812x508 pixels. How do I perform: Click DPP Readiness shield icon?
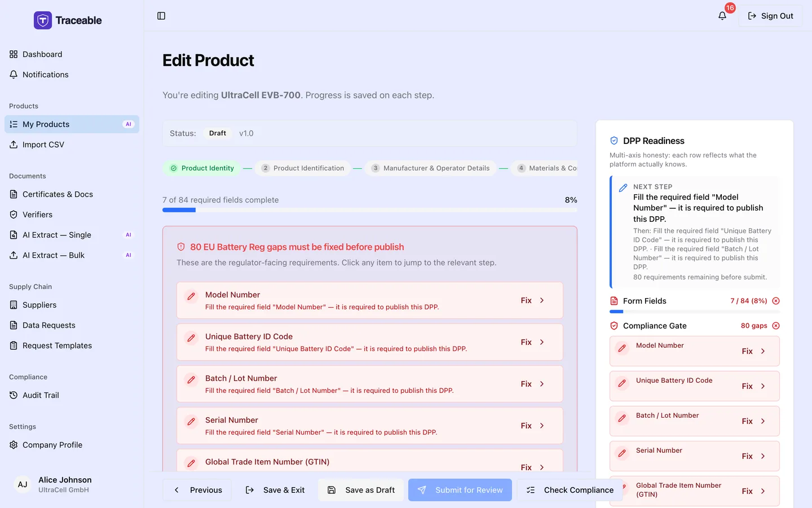(x=614, y=141)
